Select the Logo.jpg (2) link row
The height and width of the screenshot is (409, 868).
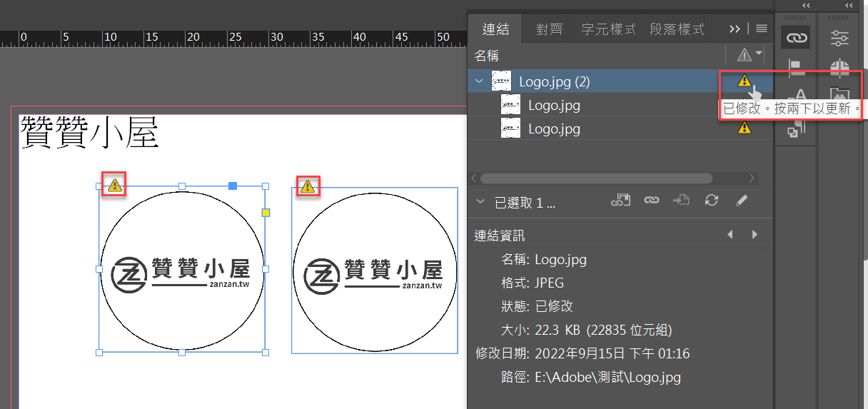pyautogui.click(x=620, y=81)
